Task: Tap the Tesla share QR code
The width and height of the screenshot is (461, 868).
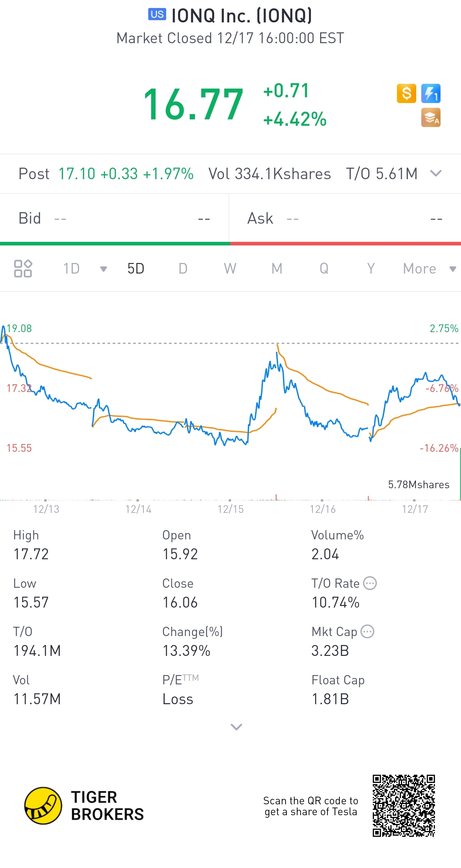Action: [404, 806]
